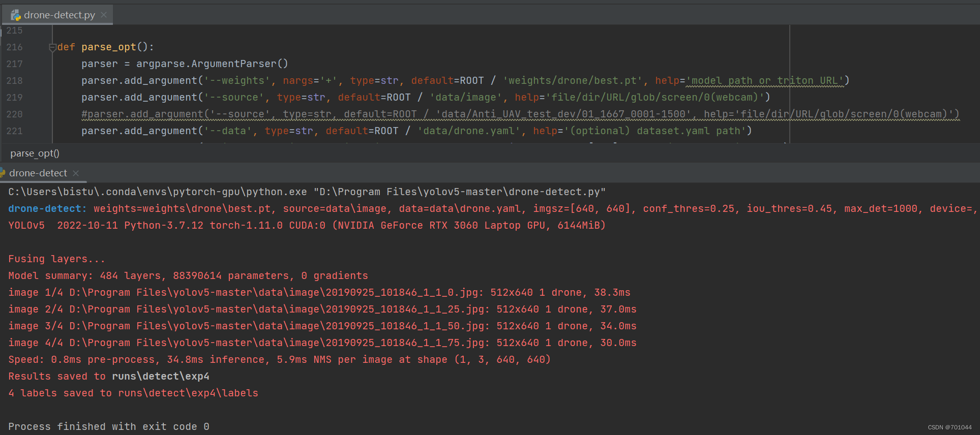Click 'weights/drone/best.pt' default path string
Screen dimensions: 980x435
click(x=572, y=81)
